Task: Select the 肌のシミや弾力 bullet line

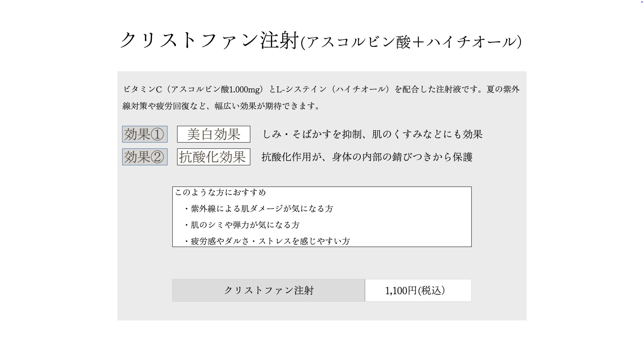Action: [x=242, y=225]
